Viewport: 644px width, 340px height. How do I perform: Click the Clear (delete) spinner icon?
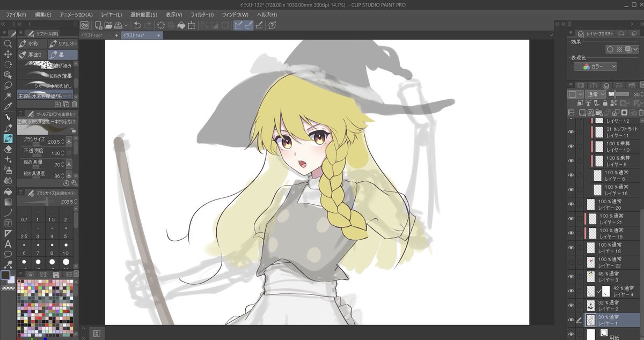(x=161, y=25)
